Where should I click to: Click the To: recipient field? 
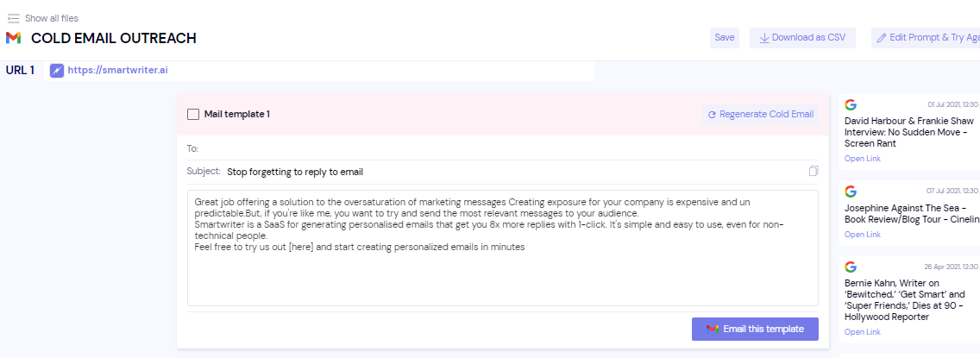[500, 148]
